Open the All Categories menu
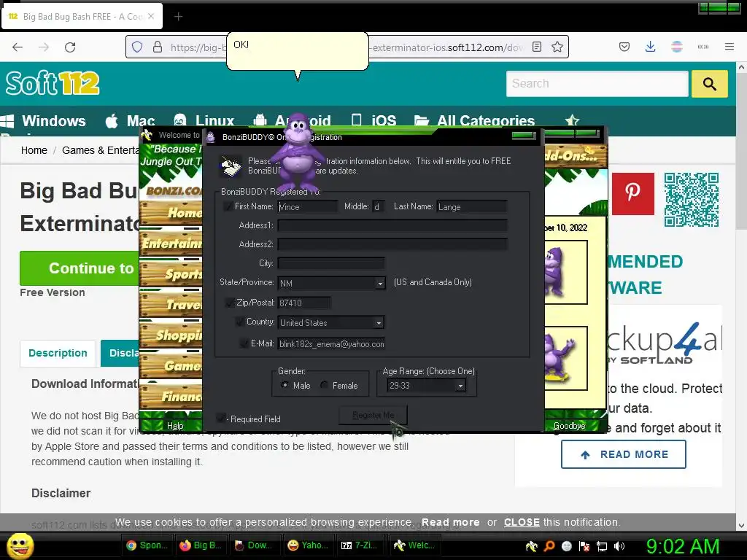Image resolution: width=747 pixels, height=560 pixels. 474,121
